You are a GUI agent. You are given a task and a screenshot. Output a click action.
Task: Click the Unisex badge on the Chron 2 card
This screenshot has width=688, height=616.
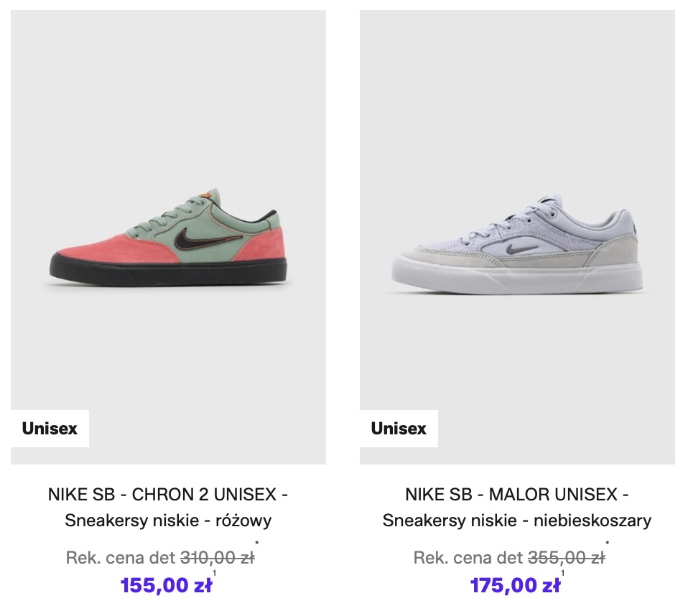point(50,429)
